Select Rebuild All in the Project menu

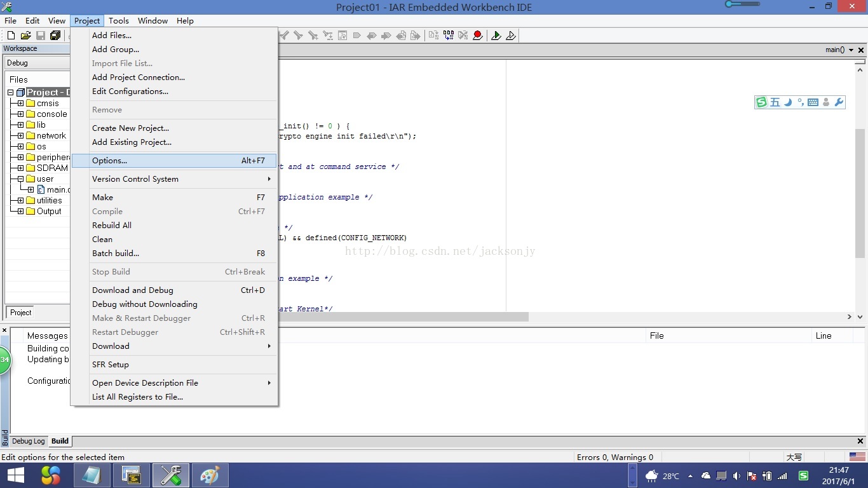tap(174, 226)
